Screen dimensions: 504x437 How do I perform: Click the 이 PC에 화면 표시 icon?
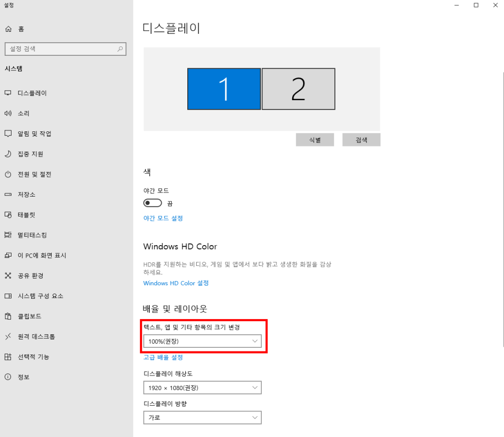8,255
